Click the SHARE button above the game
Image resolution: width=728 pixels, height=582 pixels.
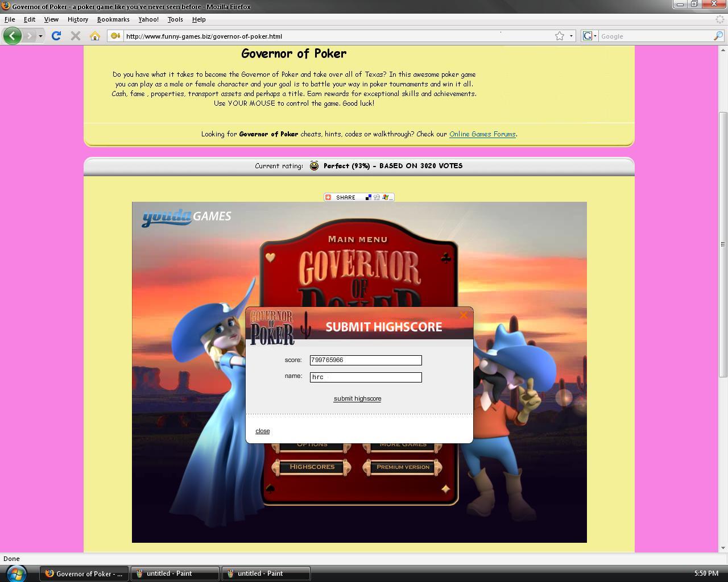[x=359, y=197]
